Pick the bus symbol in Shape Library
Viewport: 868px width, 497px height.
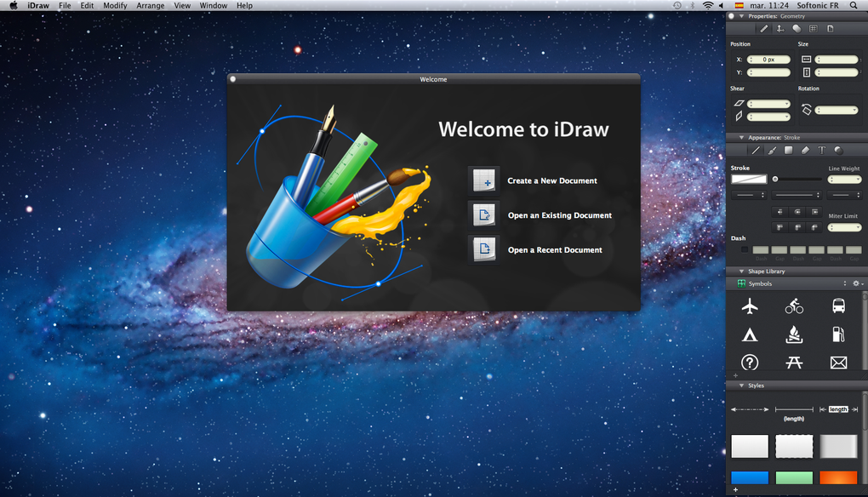[x=839, y=306]
